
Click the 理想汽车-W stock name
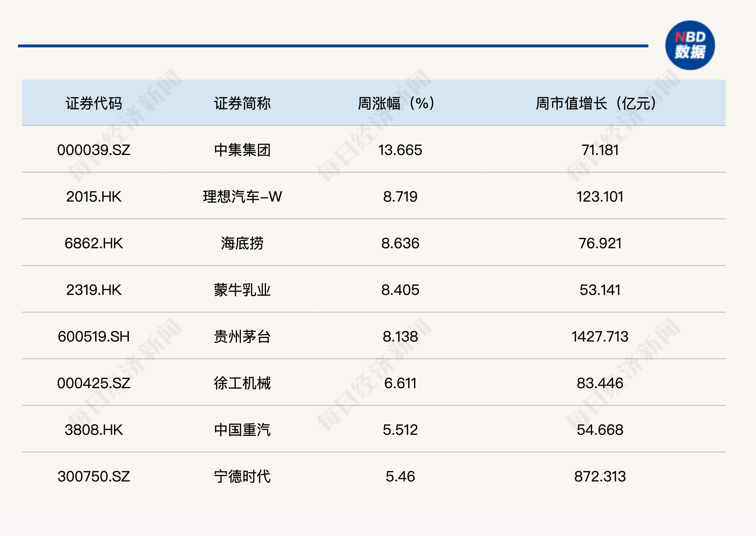[242, 197]
